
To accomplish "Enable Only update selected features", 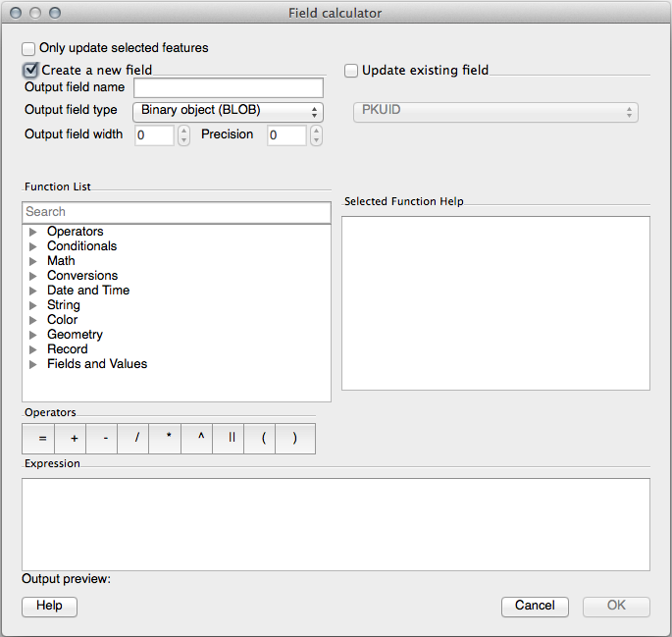I will [x=29, y=48].
